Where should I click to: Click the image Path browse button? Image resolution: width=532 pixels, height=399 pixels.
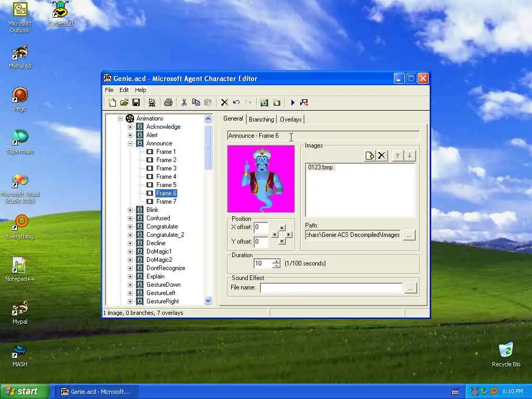[409, 235]
